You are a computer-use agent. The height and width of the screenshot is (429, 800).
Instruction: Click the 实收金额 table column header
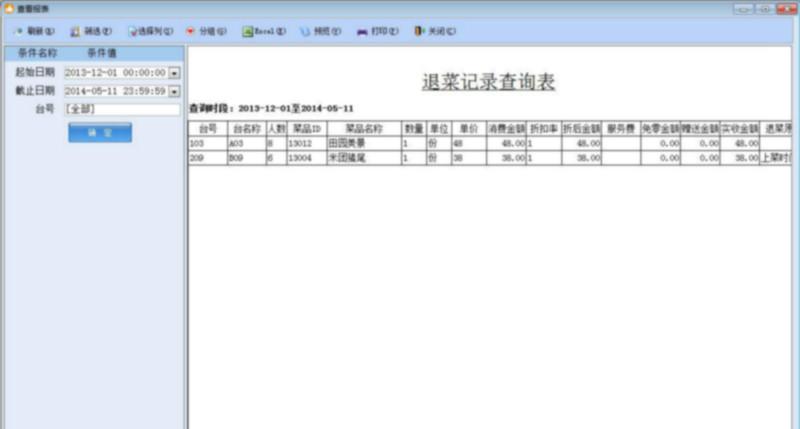740,129
